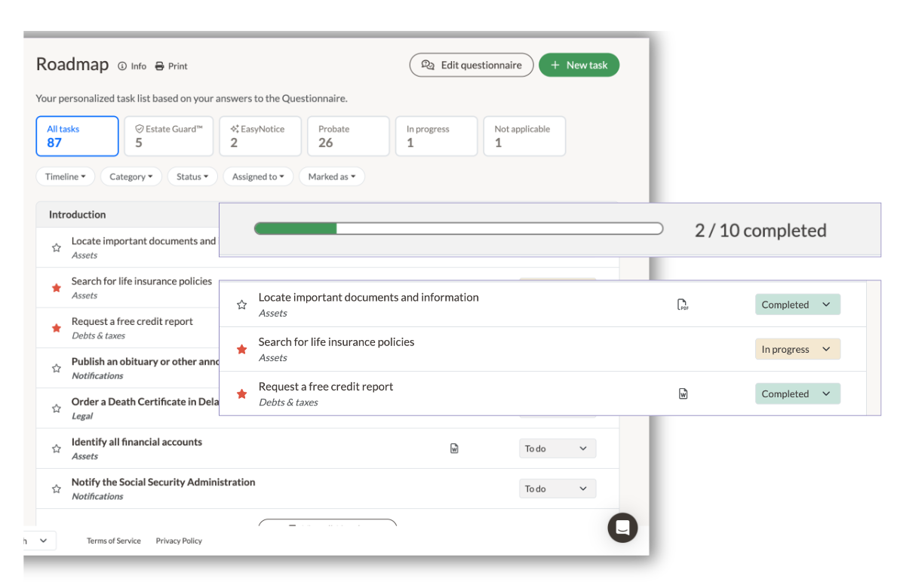
Task: Select the EasyNotice tab
Action: (260, 136)
